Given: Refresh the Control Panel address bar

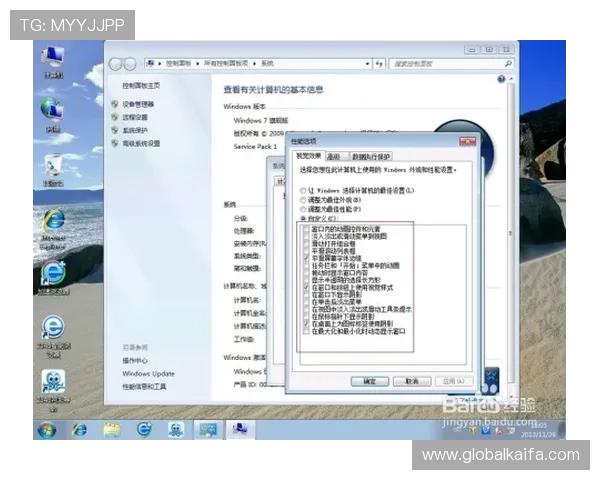Looking at the screenshot, I should point(379,64).
